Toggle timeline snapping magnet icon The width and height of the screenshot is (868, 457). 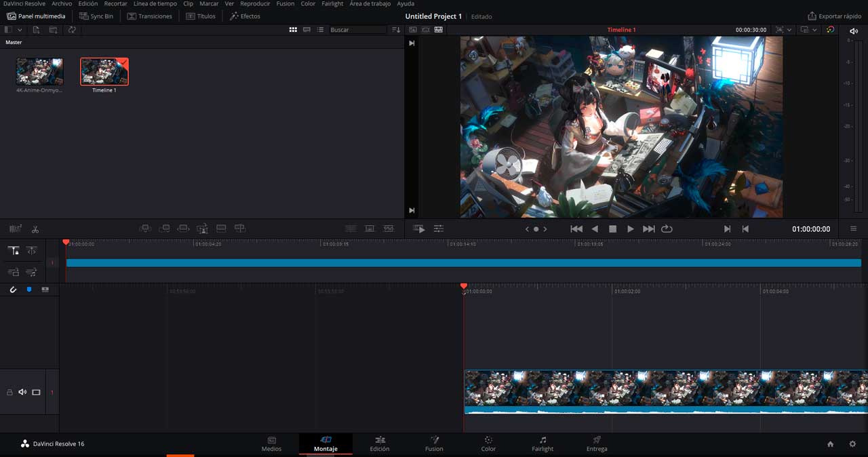click(13, 290)
